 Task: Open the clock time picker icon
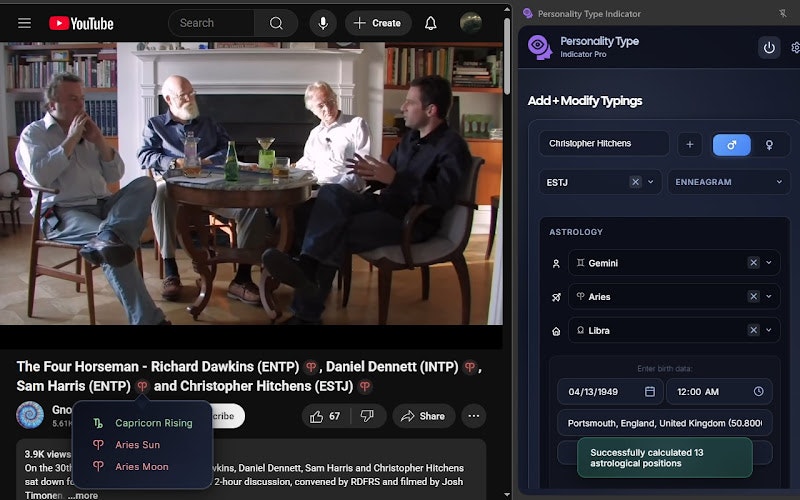point(759,391)
